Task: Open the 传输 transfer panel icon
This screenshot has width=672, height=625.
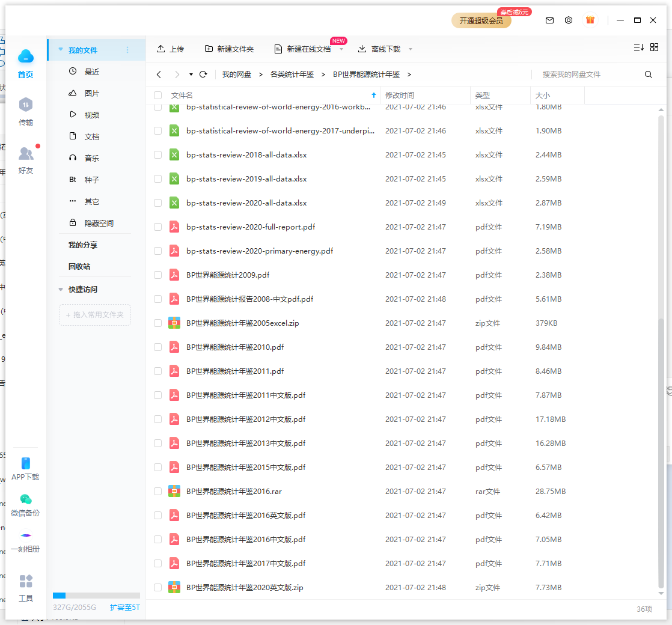Action: click(x=26, y=105)
